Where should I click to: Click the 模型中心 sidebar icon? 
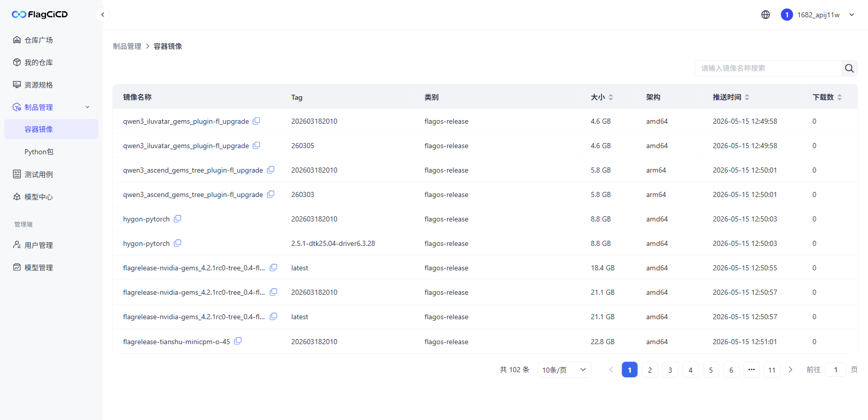[17, 197]
